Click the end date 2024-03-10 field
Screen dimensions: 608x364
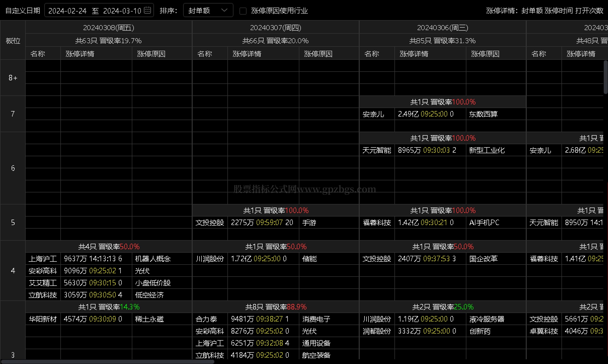coord(122,11)
